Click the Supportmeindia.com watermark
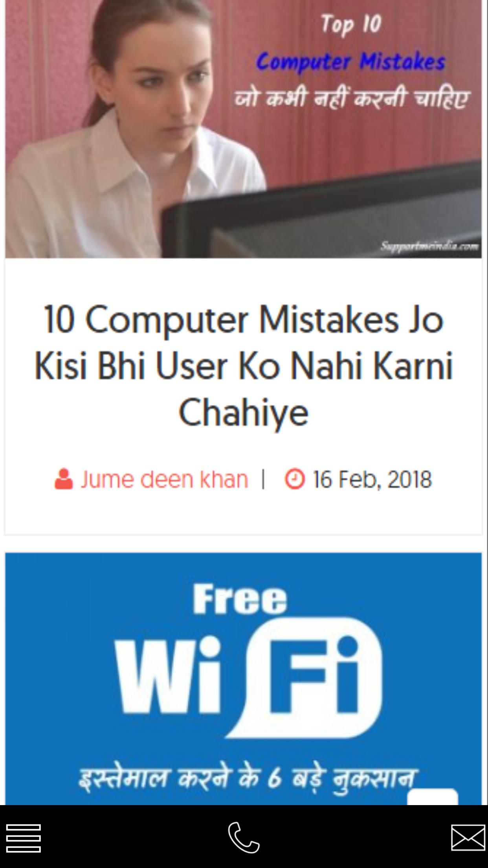This screenshot has height=868, width=488. pos(429,246)
